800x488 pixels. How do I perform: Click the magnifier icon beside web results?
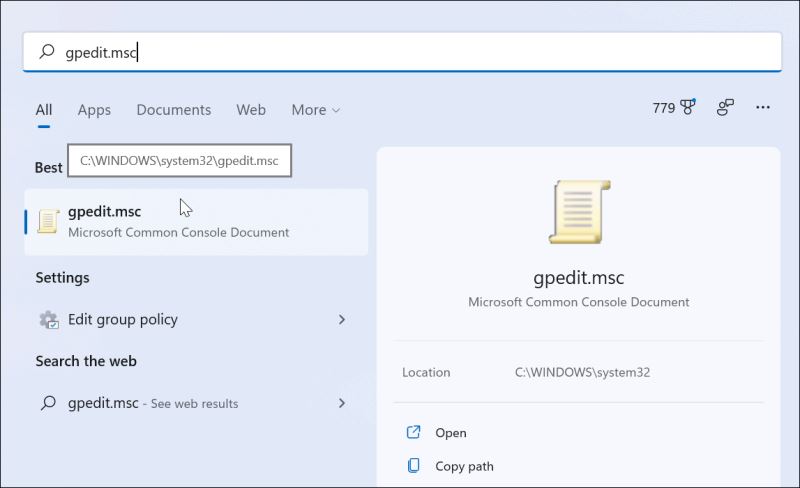(48, 403)
